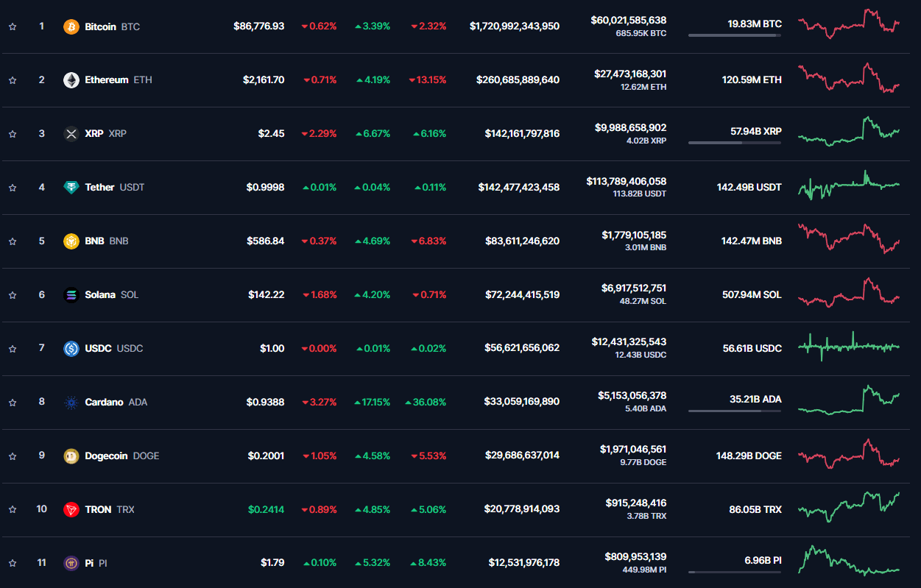Click Cardano's circulating supply progress bar
Screen dimensions: 921x588
click(735, 411)
